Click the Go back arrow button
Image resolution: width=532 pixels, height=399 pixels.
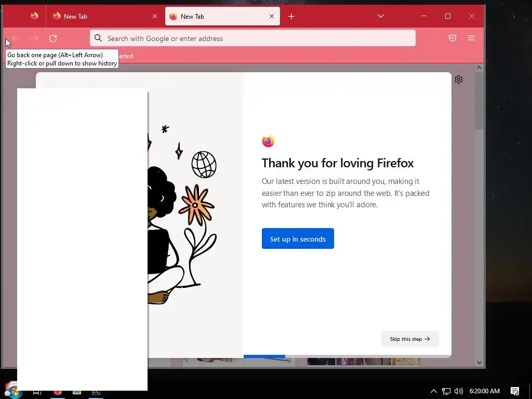point(16,38)
